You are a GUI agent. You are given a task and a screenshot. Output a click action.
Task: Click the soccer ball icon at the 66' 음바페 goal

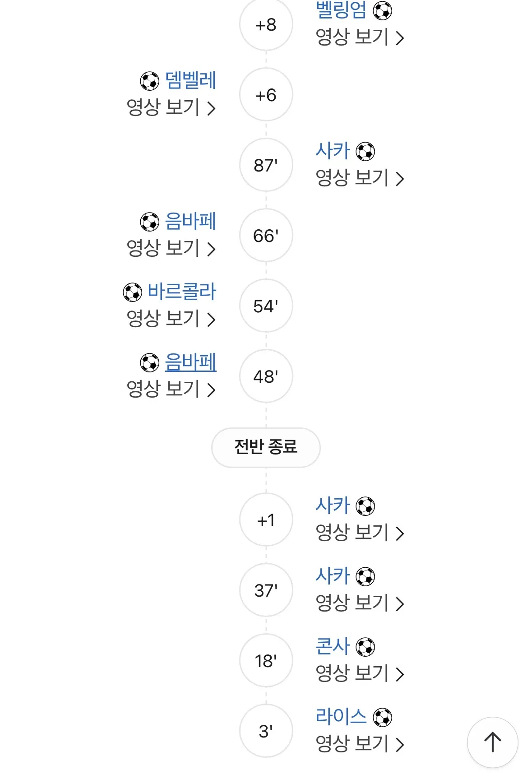[149, 222]
